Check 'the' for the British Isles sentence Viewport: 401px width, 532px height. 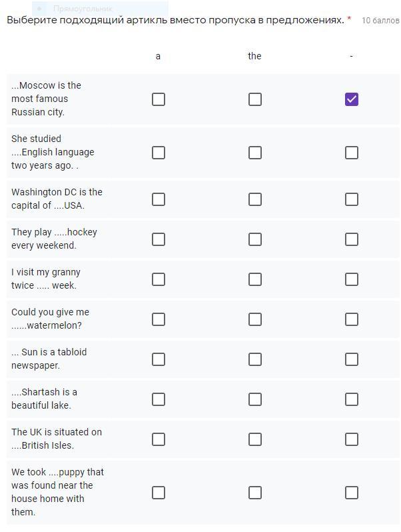click(x=255, y=439)
